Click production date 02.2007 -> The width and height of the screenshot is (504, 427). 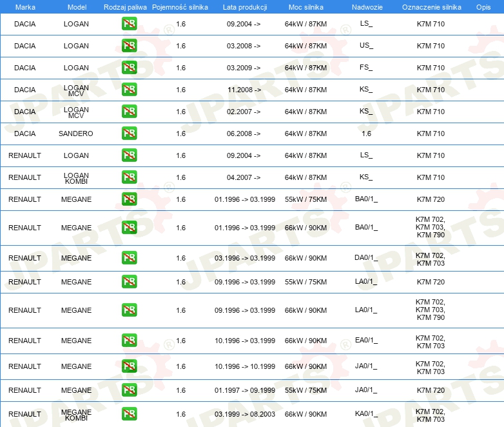[244, 112]
